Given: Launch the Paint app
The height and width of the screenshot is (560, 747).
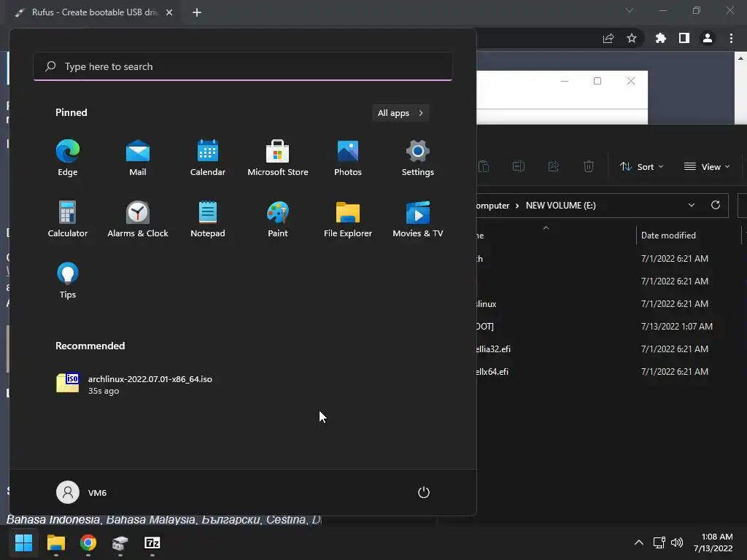Looking at the screenshot, I should click(x=278, y=219).
